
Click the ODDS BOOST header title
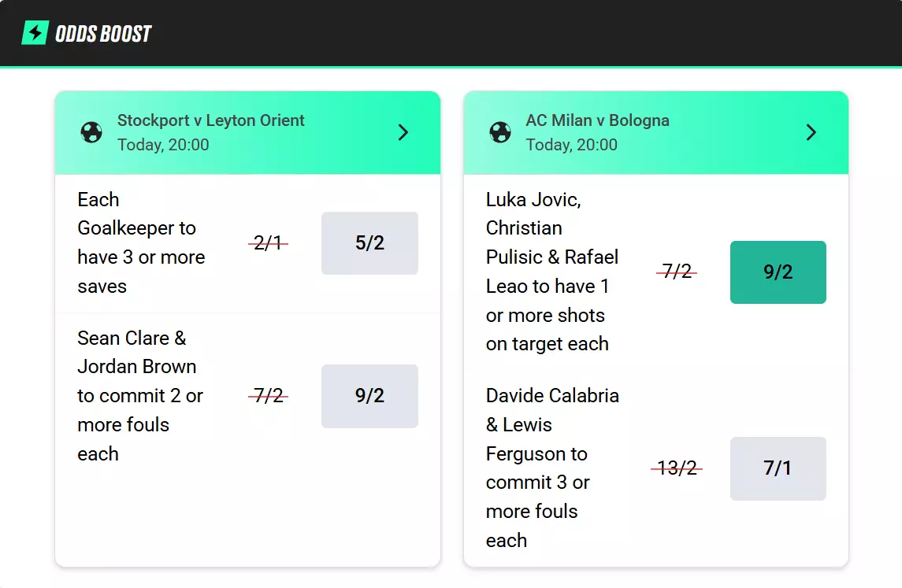[103, 34]
